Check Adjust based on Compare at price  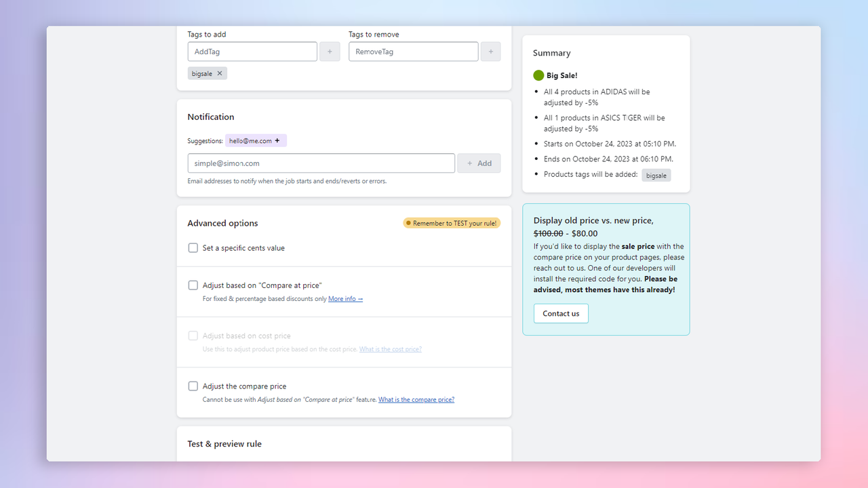tap(193, 285)
